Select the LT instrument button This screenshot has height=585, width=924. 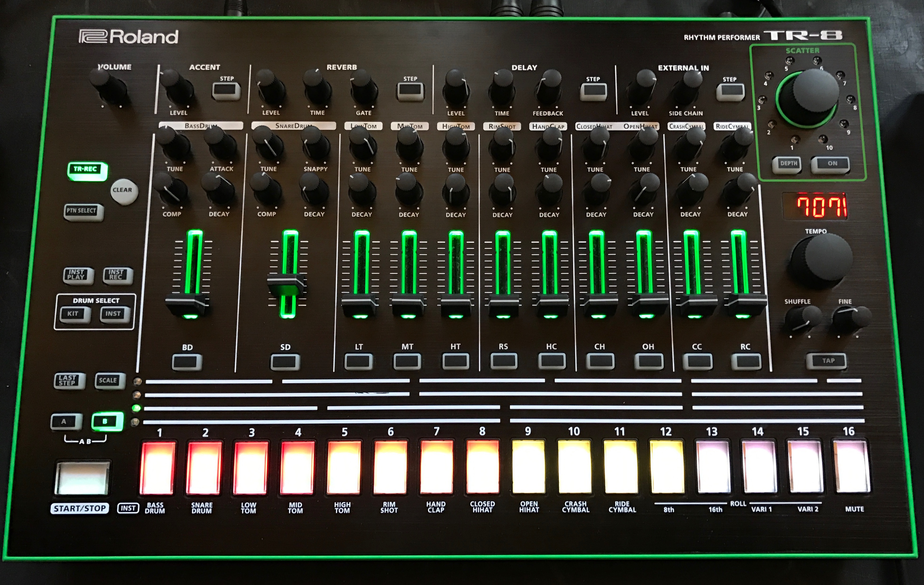[x=358, y=361]
